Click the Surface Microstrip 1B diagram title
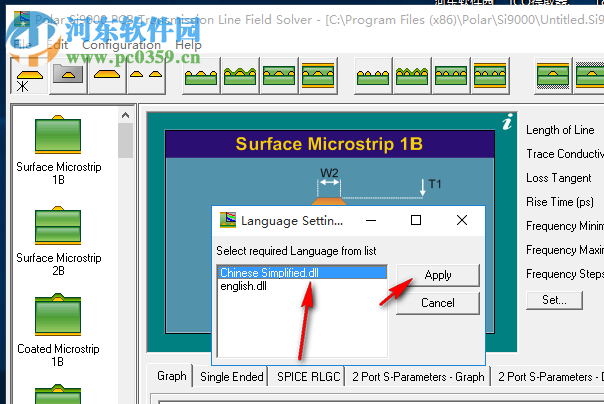 (x=329, y=144)
